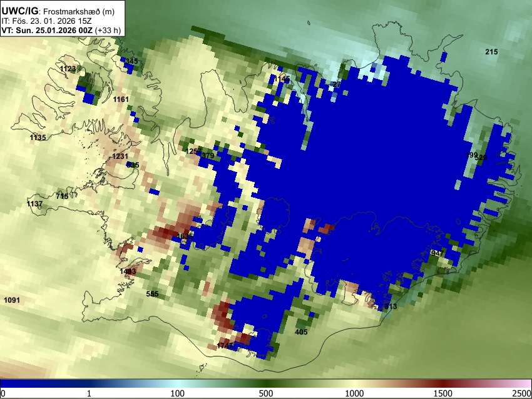The width and height of the screenshot is (532, 399).
Task: Click the '2500' tick on the color scale
Action: pos(522,393)
